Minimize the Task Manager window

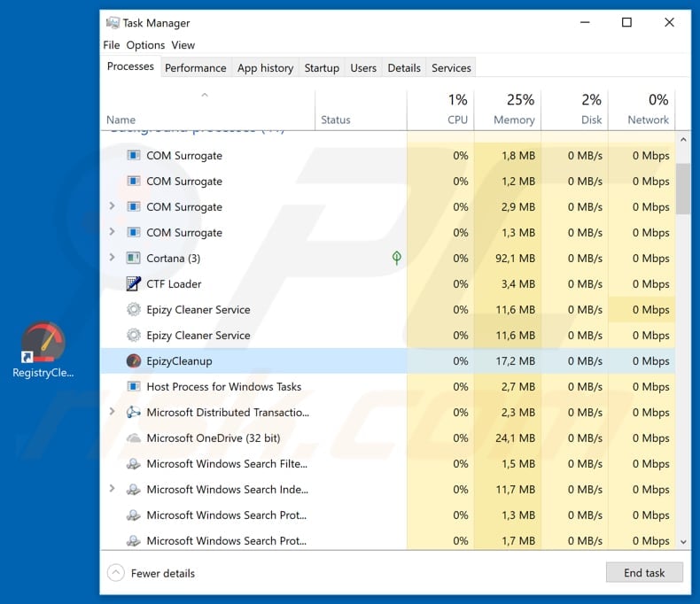point(585,22)
